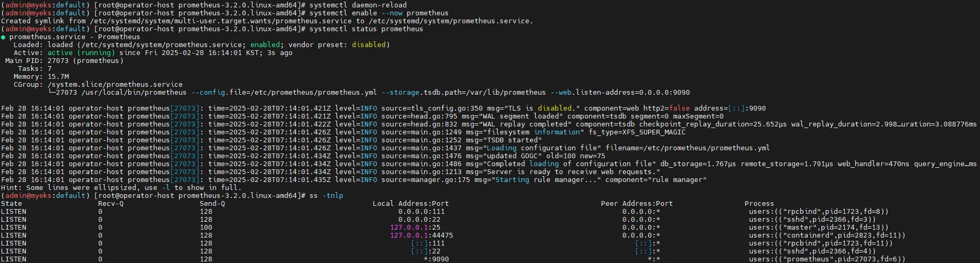
Task: Click 'source=tls_config.go:350' log source
Action: [432, 108]
